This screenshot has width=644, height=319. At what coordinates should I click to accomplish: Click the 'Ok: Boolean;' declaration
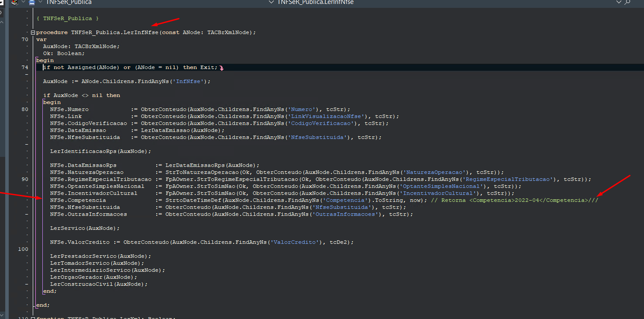click(64, 53)
